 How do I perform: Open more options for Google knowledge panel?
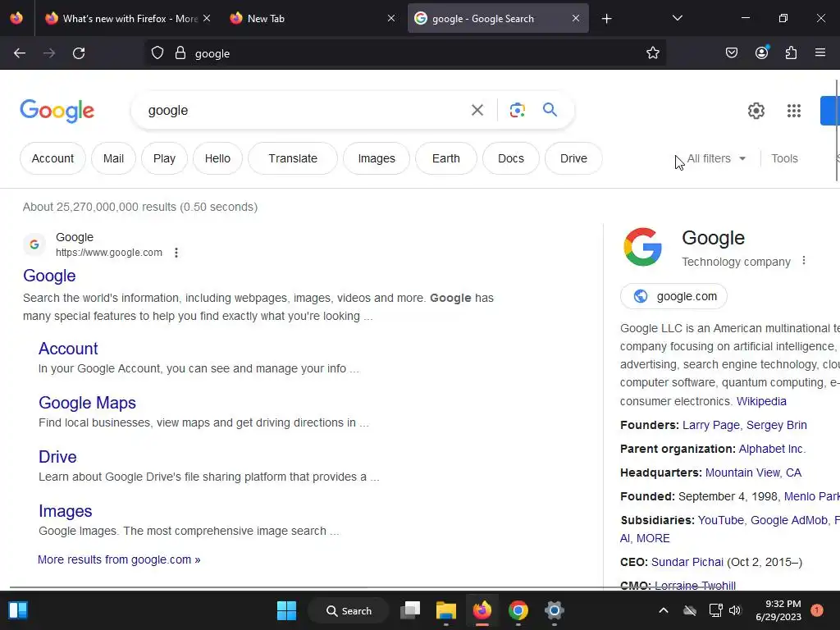(804, 261)
